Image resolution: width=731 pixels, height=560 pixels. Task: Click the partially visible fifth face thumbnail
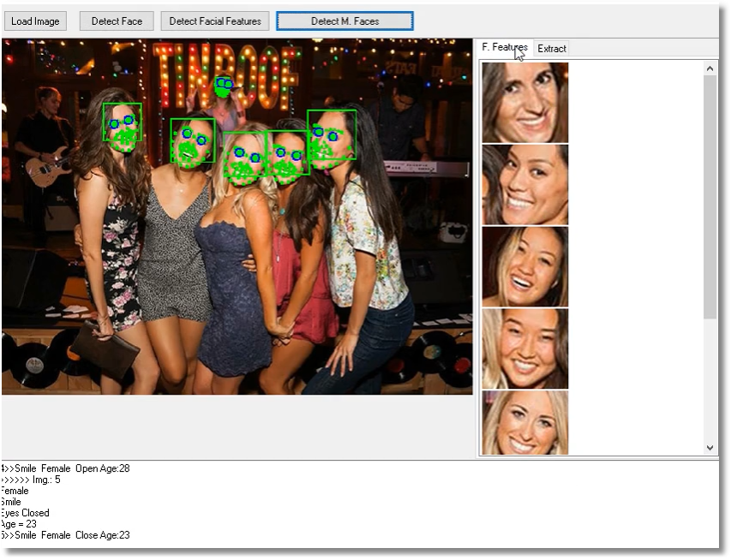point(524,423)
